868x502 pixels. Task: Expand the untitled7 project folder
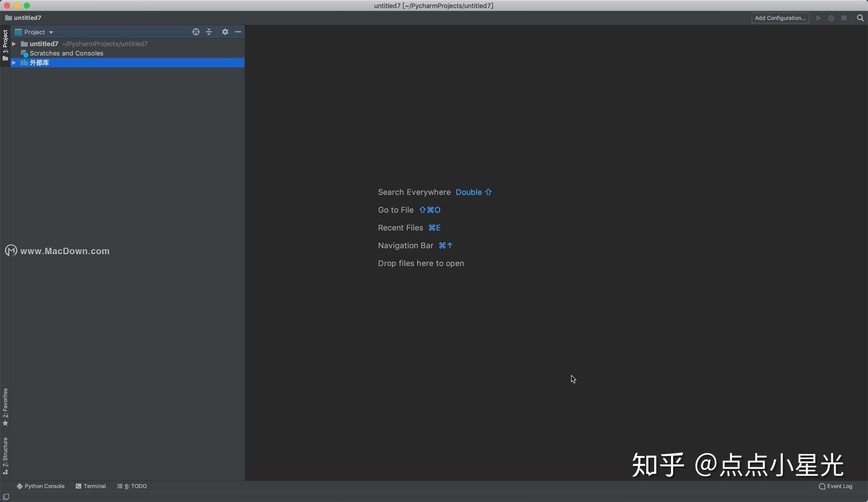(x=13, y=44)
